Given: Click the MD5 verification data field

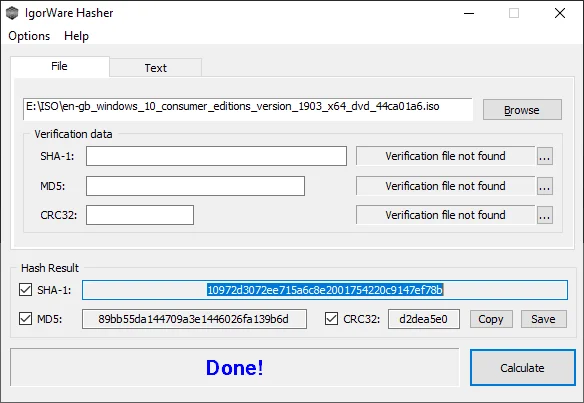Looking at the screenshot, I should pos(195,186).
